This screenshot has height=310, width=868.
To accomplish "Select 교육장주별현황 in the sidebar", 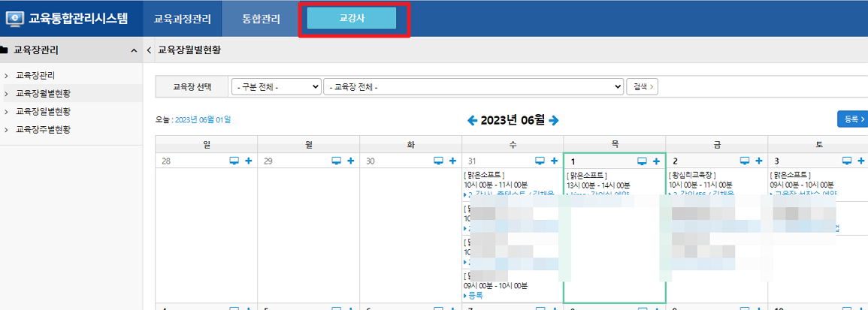I will click(43, 129).
